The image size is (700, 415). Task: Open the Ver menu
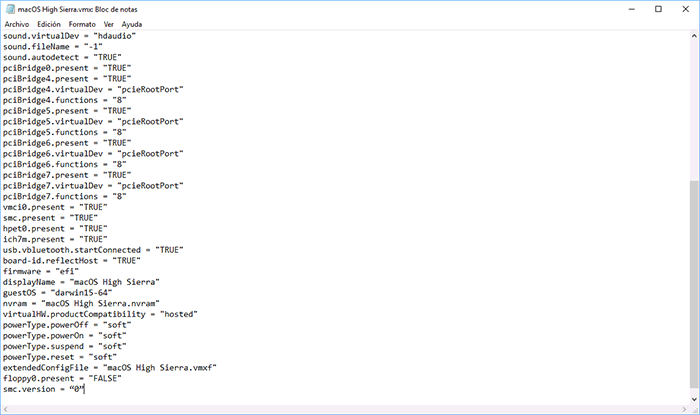pyautogui.click(x=108, y=24)
